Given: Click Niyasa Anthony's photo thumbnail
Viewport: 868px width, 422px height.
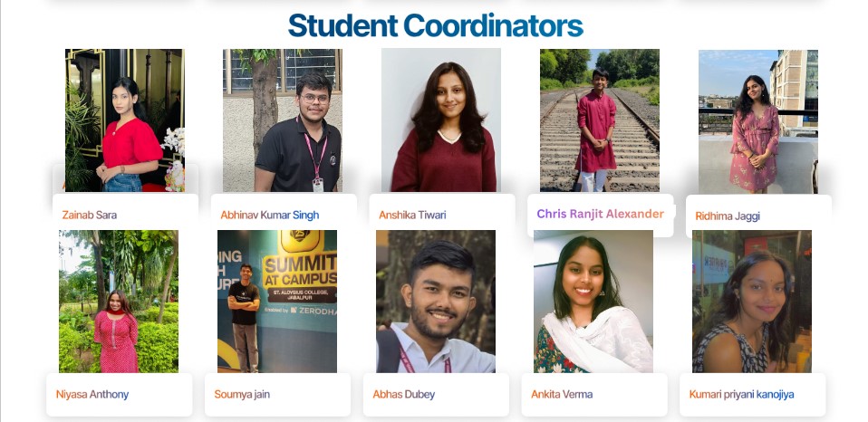Looking at the screenshot, I should pyautogui.click(x=119, y=301).
